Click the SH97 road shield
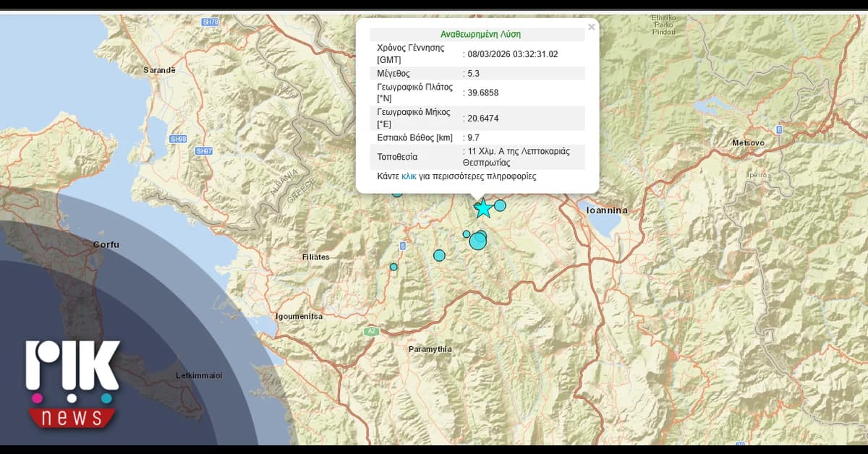Image resolution: width=868 pixels, height=454 pixels. tap(204, 150)
